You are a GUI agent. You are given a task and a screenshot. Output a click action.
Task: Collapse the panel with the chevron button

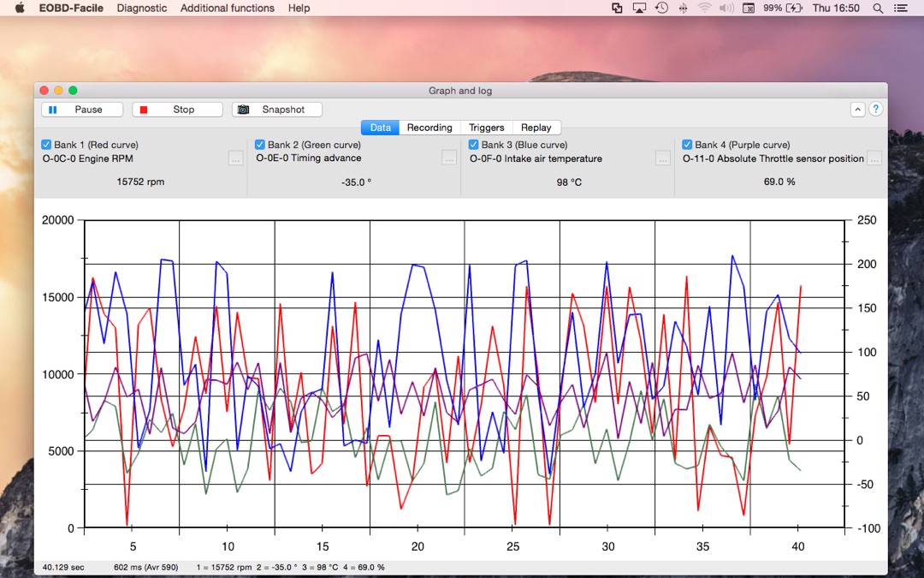click(x=857, y=110)
